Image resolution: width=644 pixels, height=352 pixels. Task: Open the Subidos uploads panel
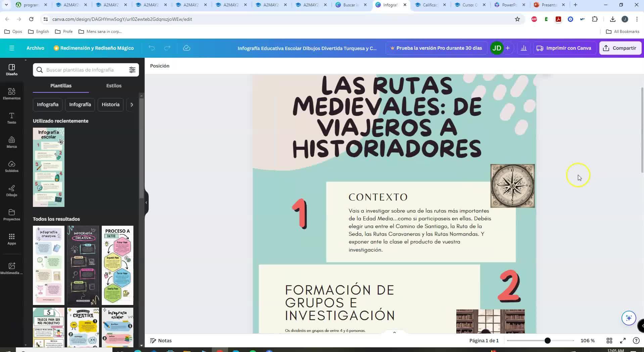point(11,166)
